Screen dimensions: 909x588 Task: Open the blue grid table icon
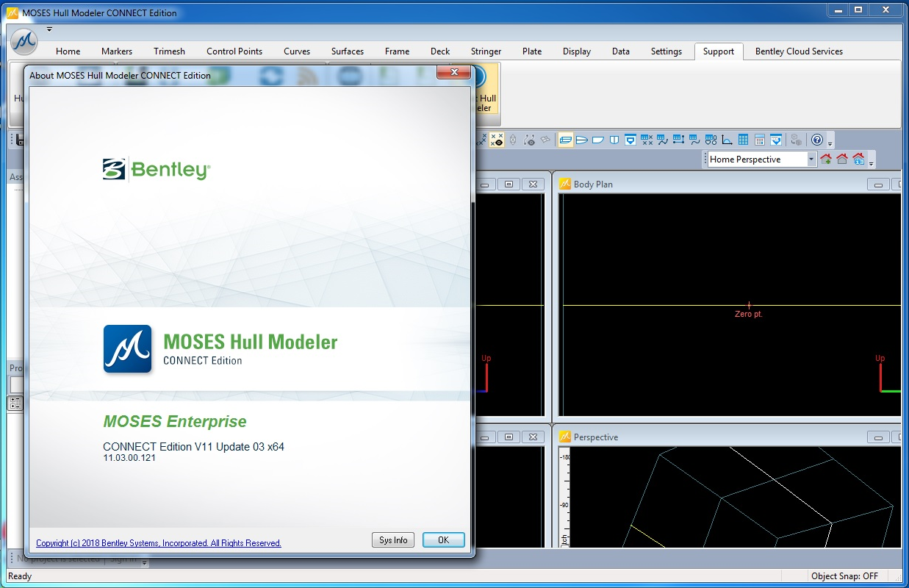click(x=744, y=140)
